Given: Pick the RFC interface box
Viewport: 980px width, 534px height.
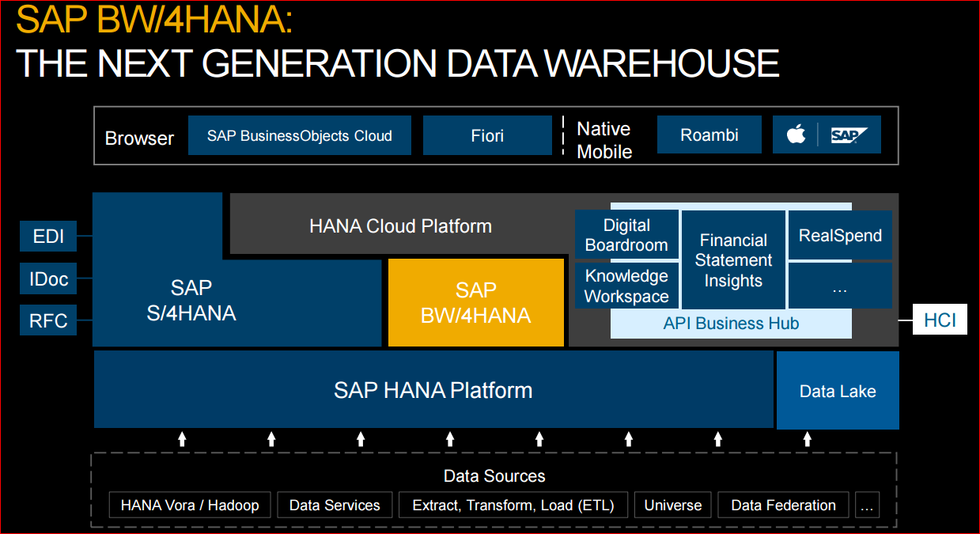Looking at the screenshot, I should (48, 321).
